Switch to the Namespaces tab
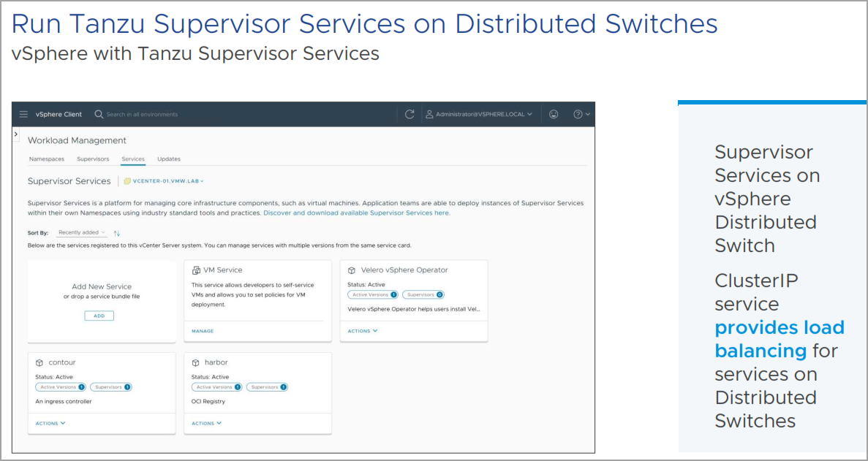Screen dimensions: 868x461 47,159
